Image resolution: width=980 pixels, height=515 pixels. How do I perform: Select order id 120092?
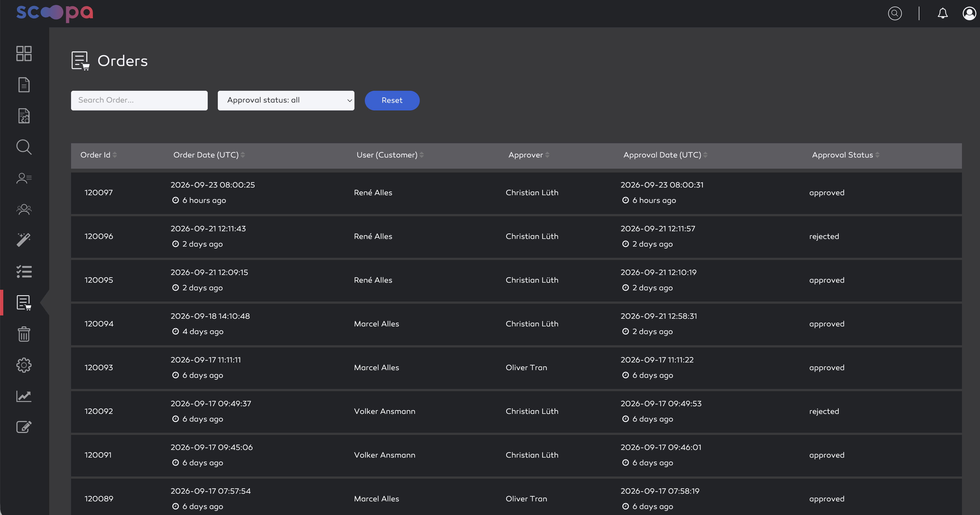coord(99,411)
